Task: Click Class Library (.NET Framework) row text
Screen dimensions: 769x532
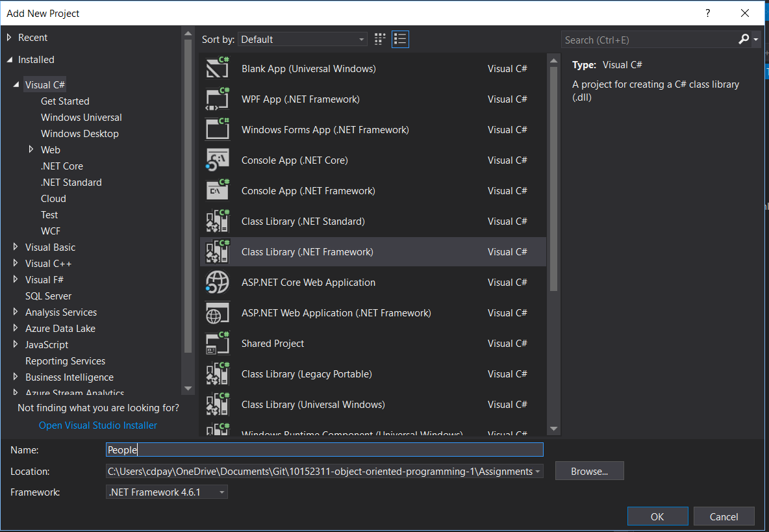Action: coord(307,251)
